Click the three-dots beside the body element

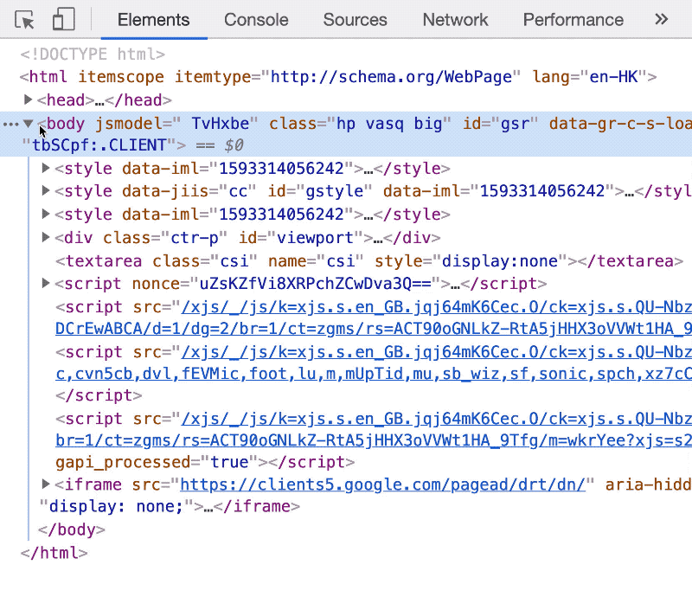click(10, 125)
